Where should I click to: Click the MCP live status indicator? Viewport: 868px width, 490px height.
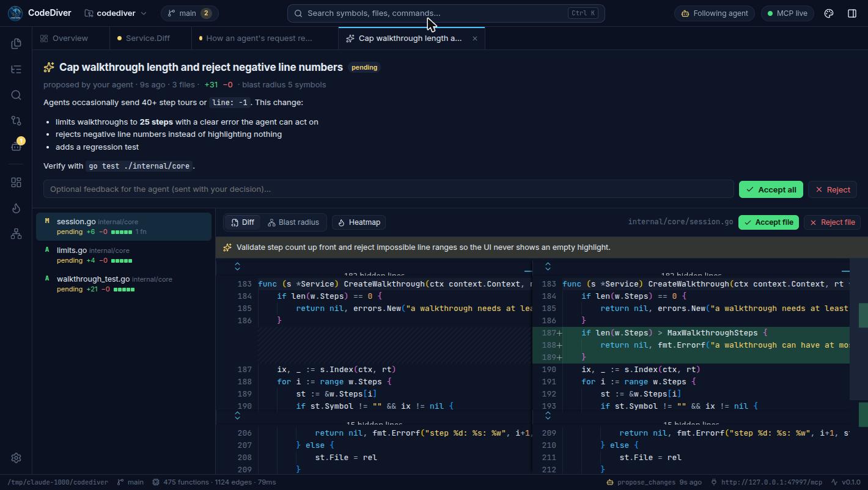coord(787,13)
